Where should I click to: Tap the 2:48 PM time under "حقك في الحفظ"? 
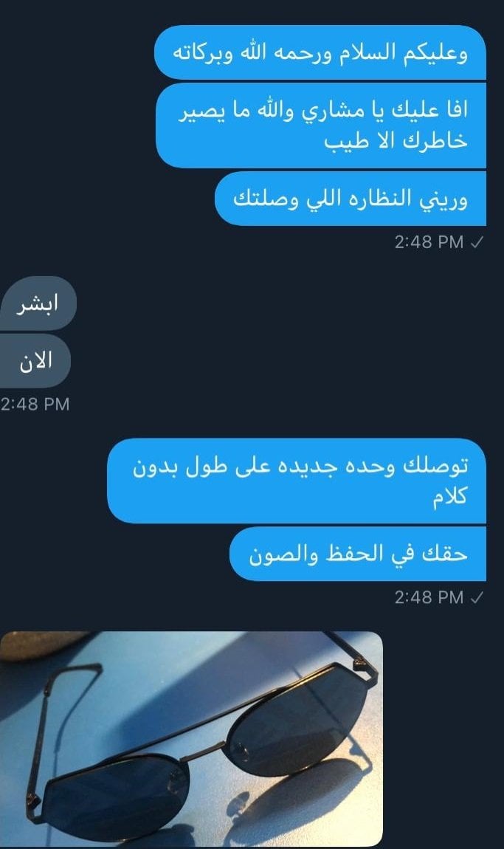click(x=429, y=597)
